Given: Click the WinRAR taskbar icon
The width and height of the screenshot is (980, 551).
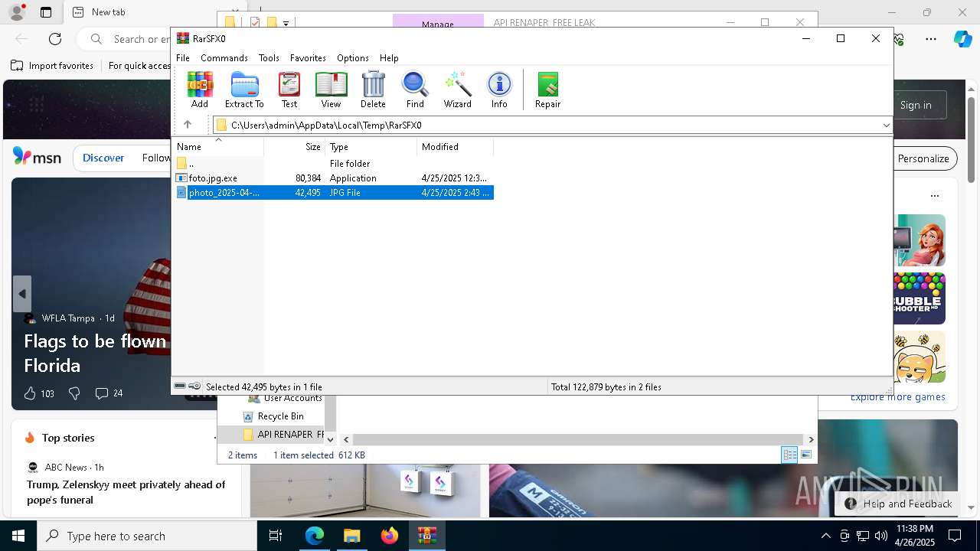Looking at the screenshot, I should pyautogui.click(x=426, y=536).
